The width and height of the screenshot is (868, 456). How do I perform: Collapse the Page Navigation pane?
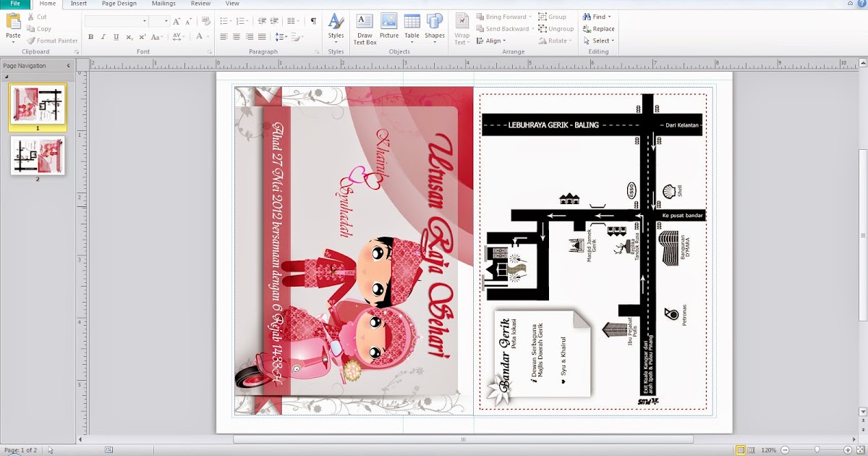pyautogui.click(x=69, y=66)
